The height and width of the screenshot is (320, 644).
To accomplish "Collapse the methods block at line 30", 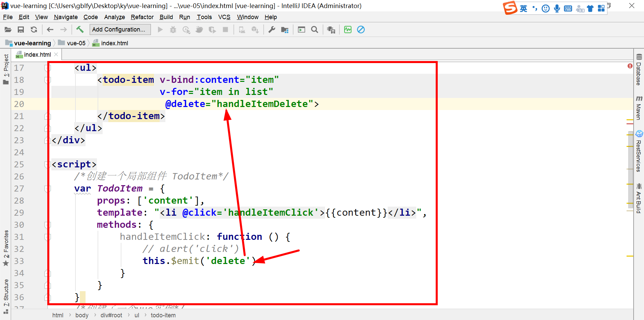I will [48, 225].
